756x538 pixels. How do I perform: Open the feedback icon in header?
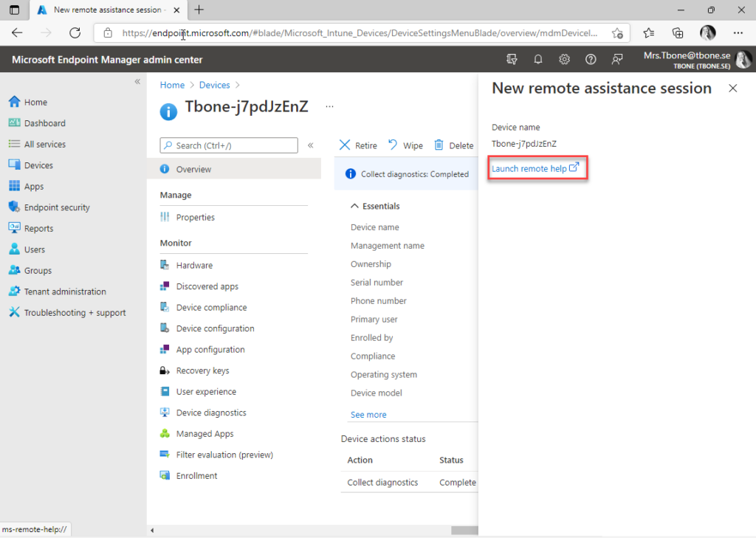click(x=616, y=59)
